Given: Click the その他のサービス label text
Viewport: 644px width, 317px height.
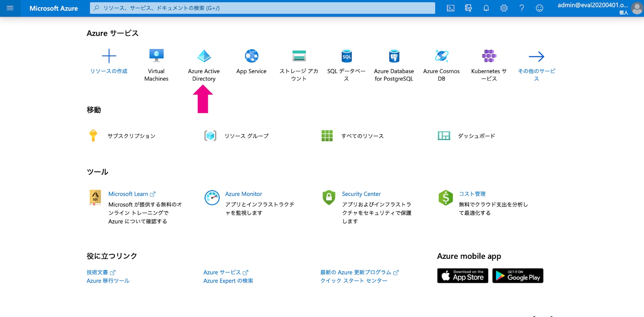Looking at the screenshot, I should click(536, 75).
